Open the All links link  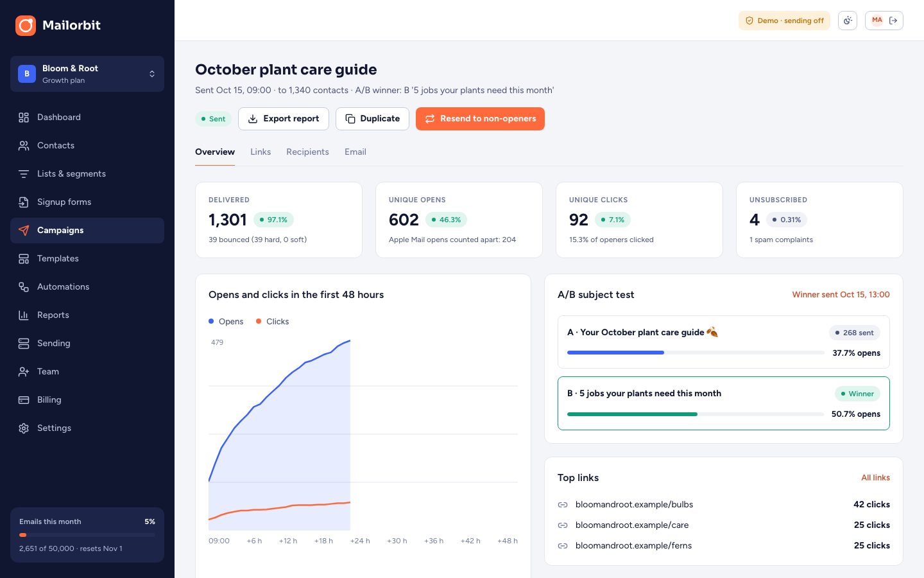coord(875,478)
